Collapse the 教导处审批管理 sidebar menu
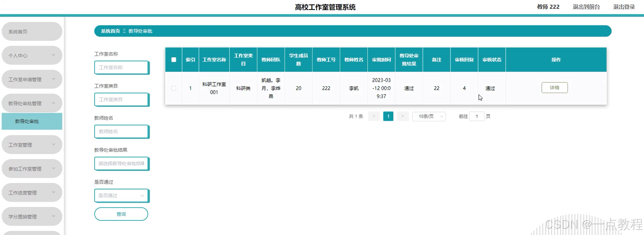The width and height of the screenshot is (644, 235). [x=32, y=103]
